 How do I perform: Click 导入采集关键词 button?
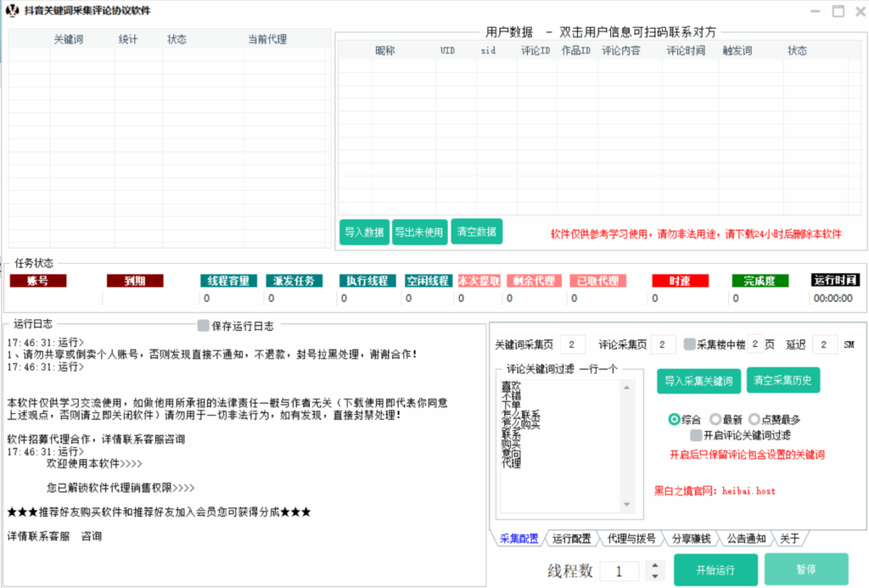tap(699, 381)
